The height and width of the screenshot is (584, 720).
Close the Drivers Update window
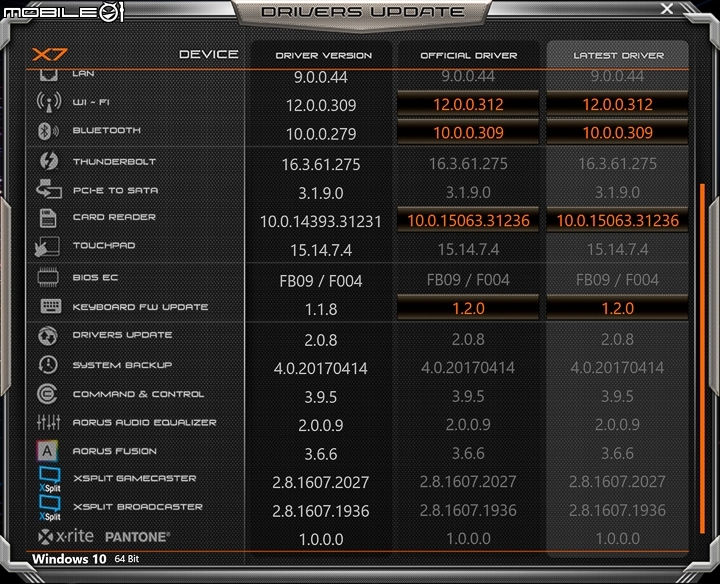click(667, 8)
